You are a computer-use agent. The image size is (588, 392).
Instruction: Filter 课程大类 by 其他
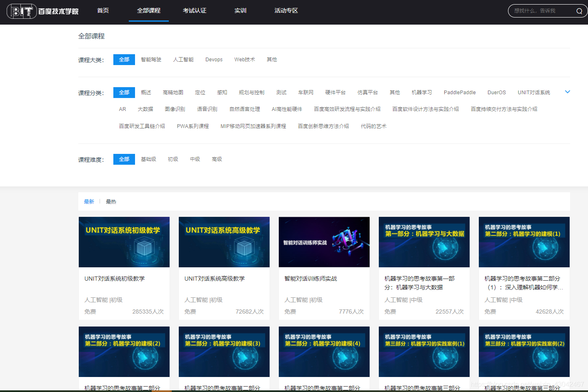point(272,60)
